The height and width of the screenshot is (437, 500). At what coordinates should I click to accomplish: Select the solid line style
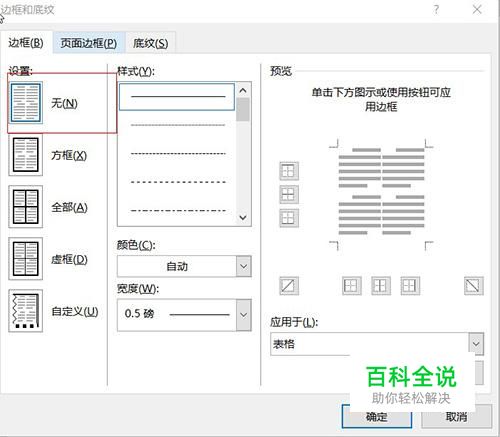(x=177, y=97)
